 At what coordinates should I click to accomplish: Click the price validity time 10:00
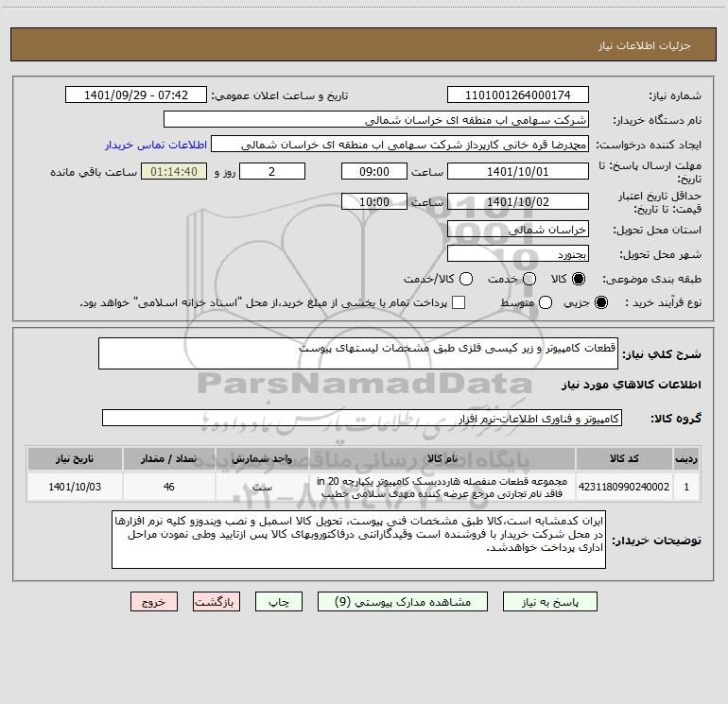pyautogui.click(x=374, y=202)
